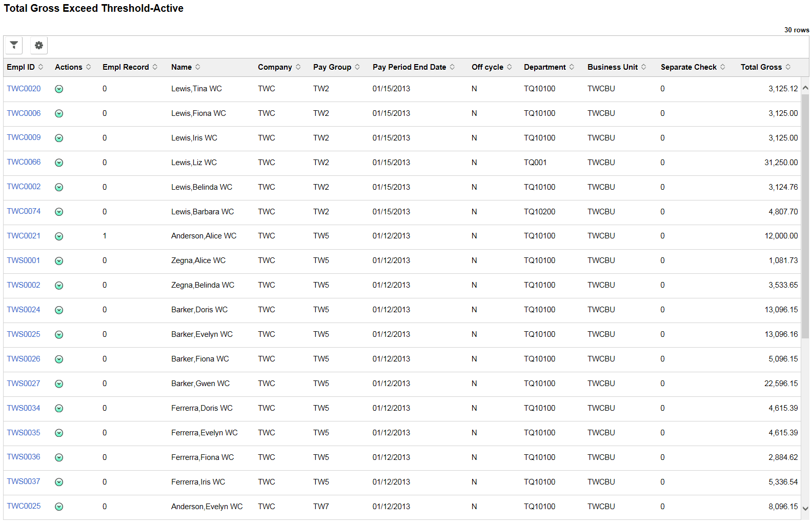Open Actions menu for Ferrerra,Iris WC
This screenshot has width=812, height=523.
click(59, 482)
